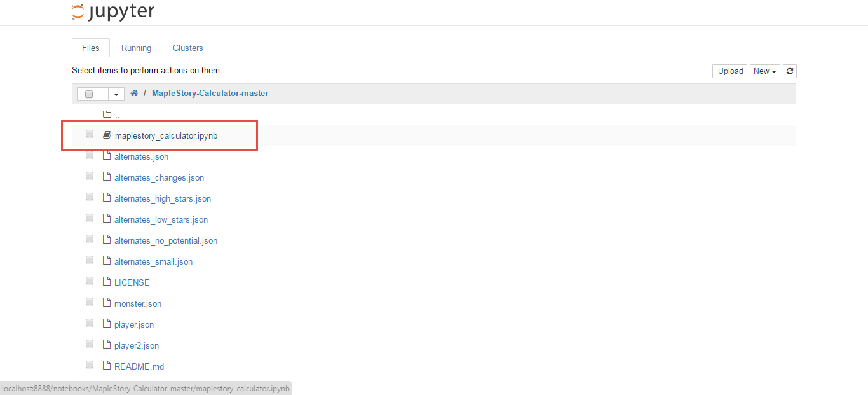Viewport: 868px width, 395px height.
Task: Open alternates_no_potential.json file link
Action: [166, 240]
